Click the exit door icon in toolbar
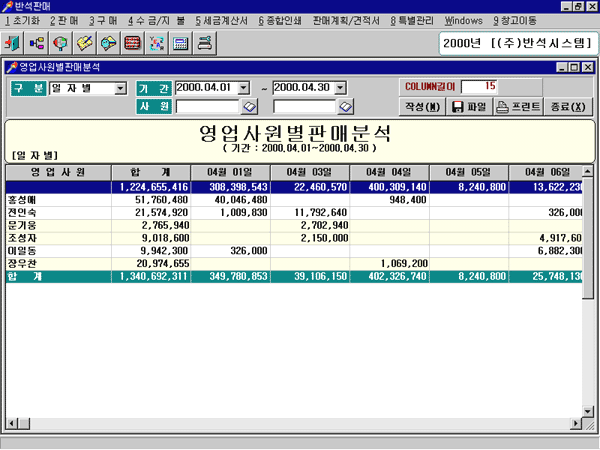Screen dimensions: 600x450 14,43
